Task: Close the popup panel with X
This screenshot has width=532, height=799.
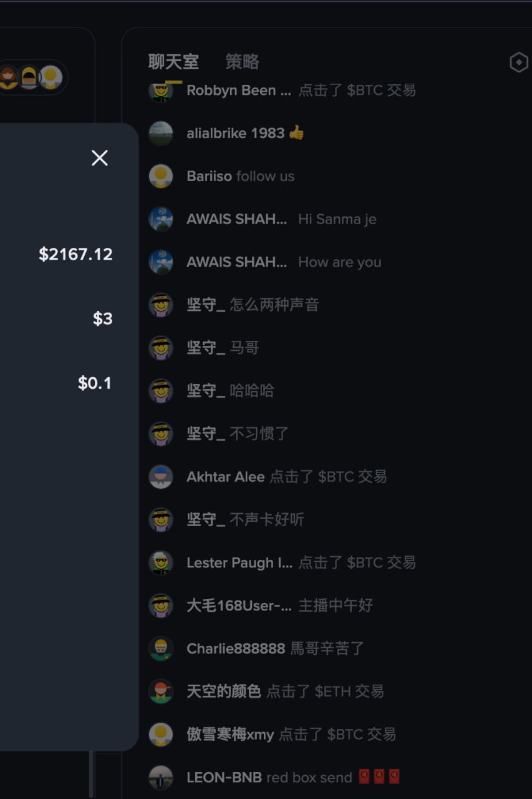Action: click(x=100, y=158)
